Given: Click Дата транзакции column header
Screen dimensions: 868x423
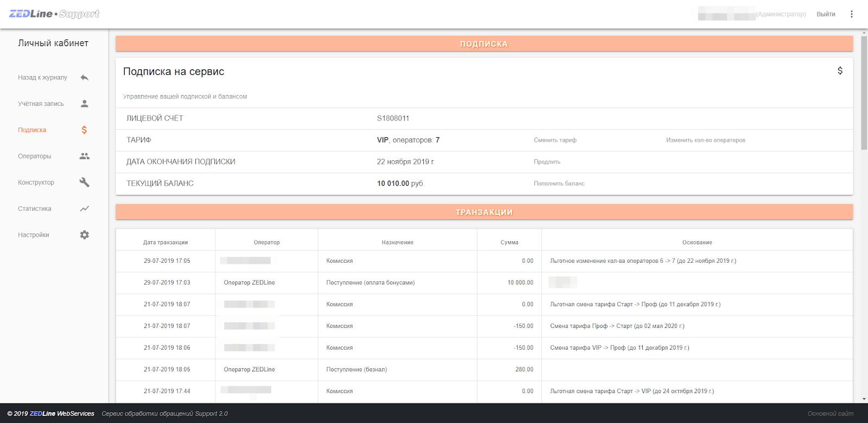Looking at the screenshot, I should coord(165,242).
